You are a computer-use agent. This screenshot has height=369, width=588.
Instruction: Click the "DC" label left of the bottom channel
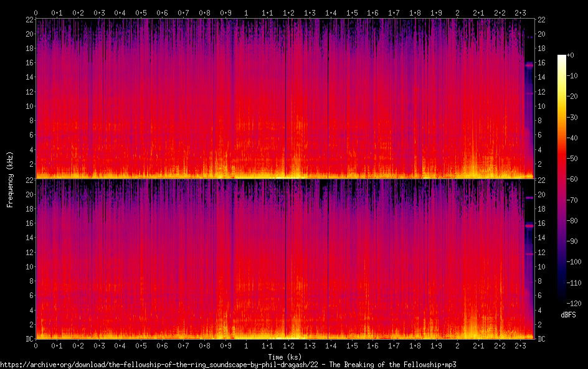tap(28, 339)
